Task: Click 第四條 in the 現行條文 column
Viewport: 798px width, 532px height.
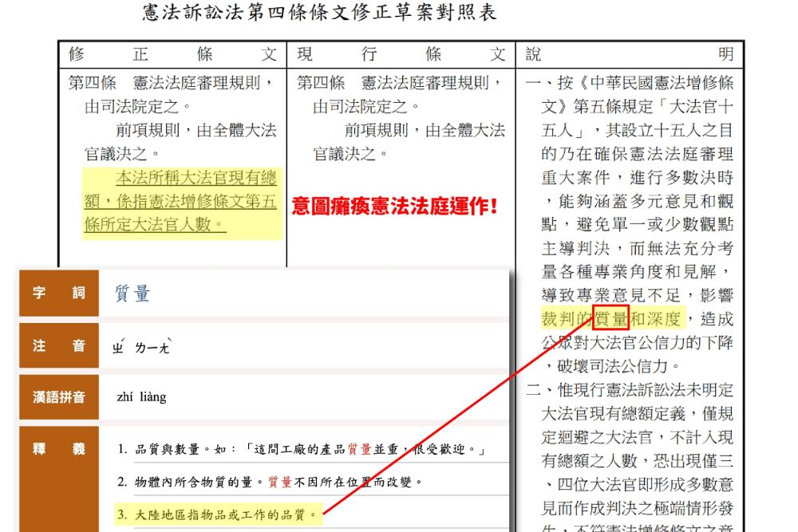Action: click(x=321, y=83)
